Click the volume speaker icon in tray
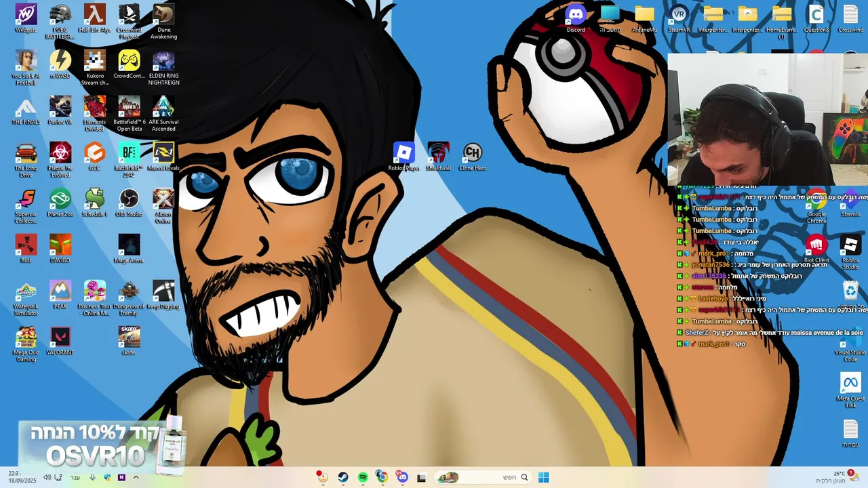This screenshot has width=868, height=488. pos(47,477)
